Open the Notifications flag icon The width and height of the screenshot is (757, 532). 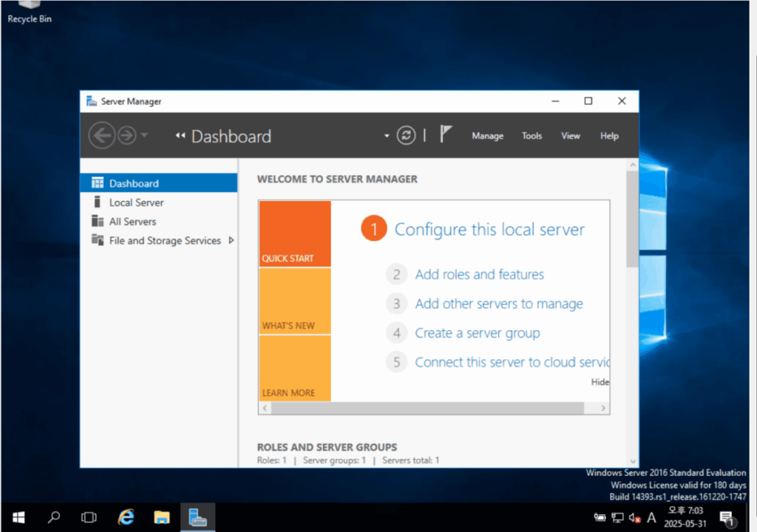pos(446,134)
